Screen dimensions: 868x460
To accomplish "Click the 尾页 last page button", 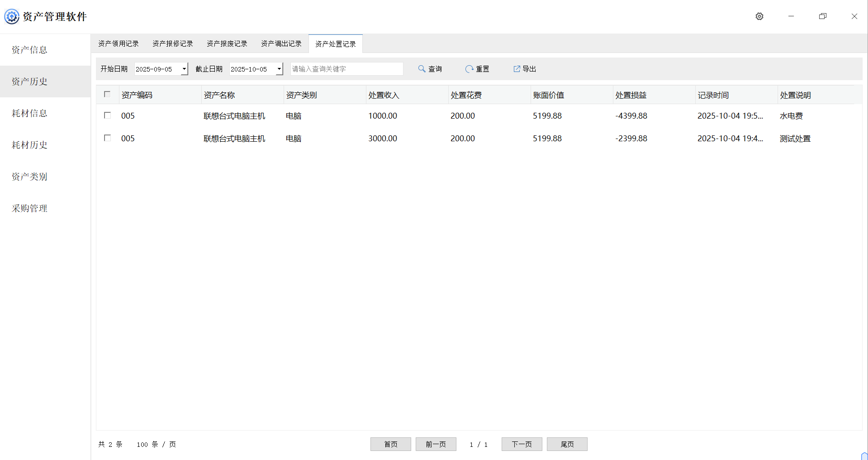I will click(567, 444).
